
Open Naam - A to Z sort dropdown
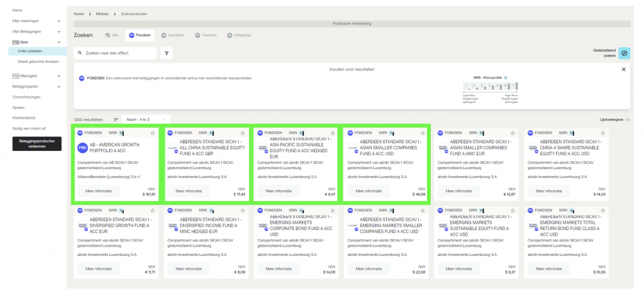[x=146, y=119]
